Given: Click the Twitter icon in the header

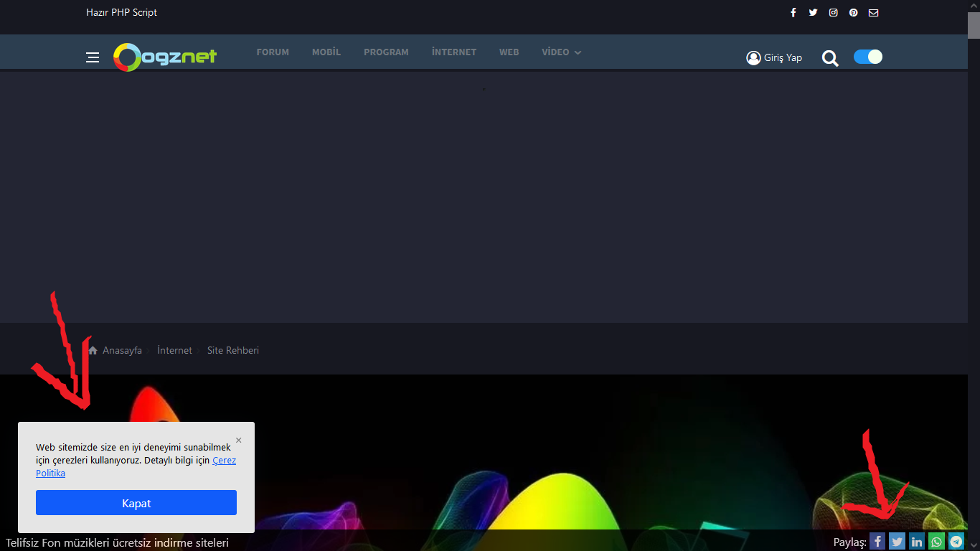Looking at the screenshot, I should tap(813, 12).
